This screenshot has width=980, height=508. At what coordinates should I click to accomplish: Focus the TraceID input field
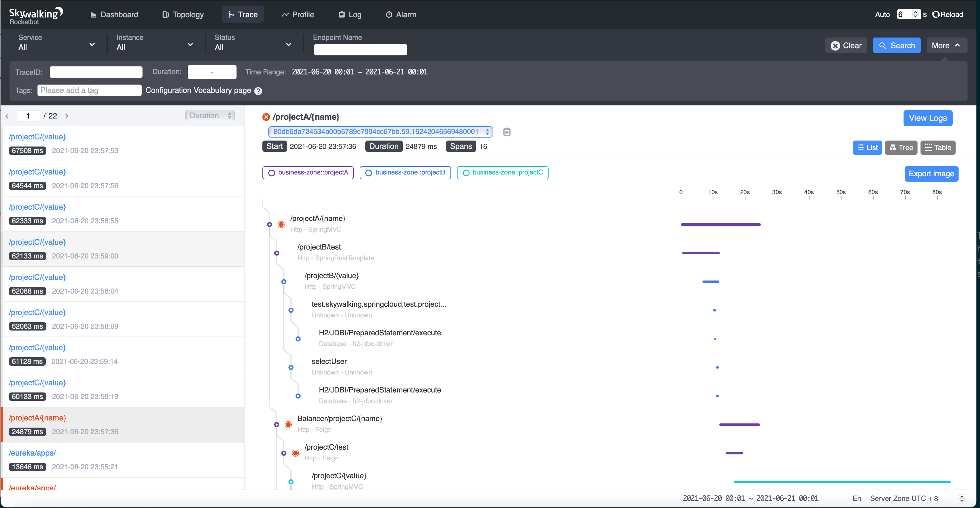point(96,72)
